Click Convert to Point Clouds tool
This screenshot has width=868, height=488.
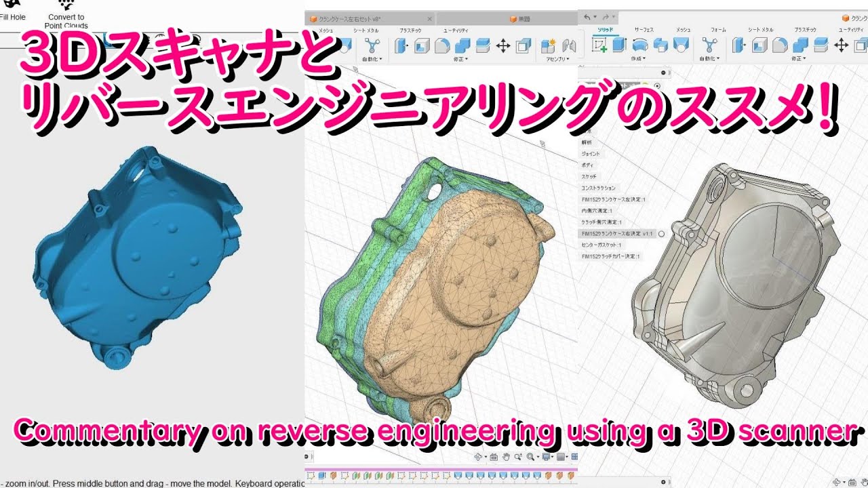tap(66, 14)
